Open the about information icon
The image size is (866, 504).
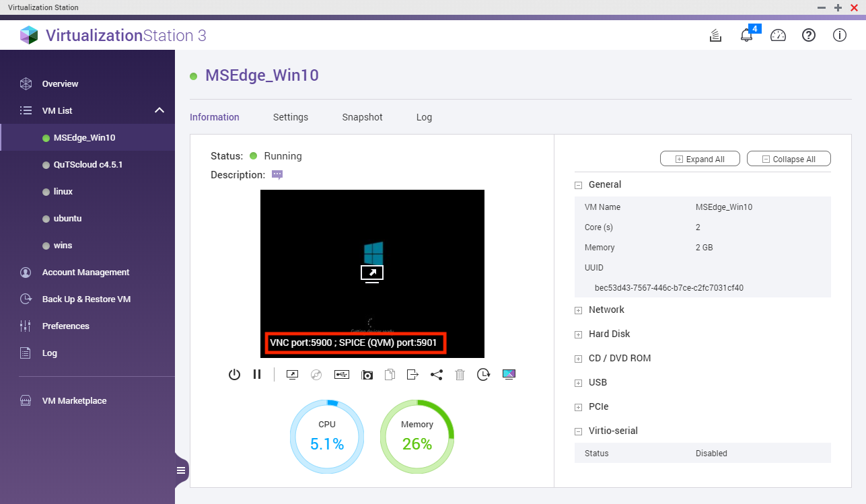click(x=840, y=35)
